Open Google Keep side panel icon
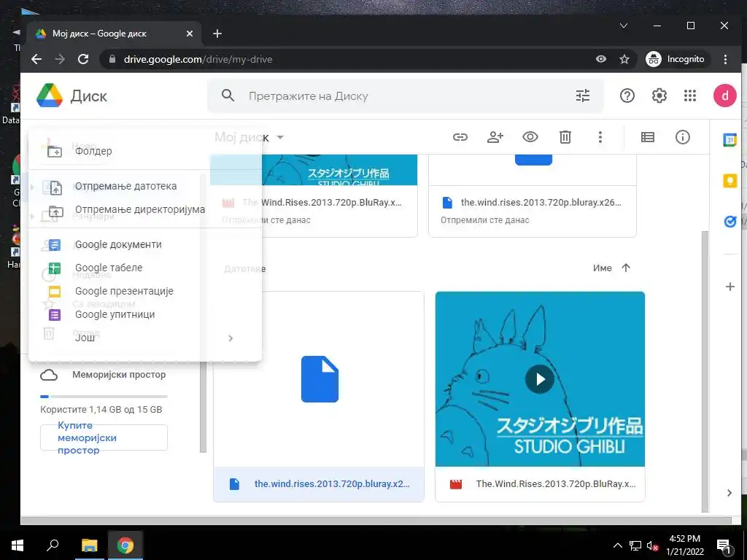This screenshot has height=560, width=747. [x=729, y=181]
